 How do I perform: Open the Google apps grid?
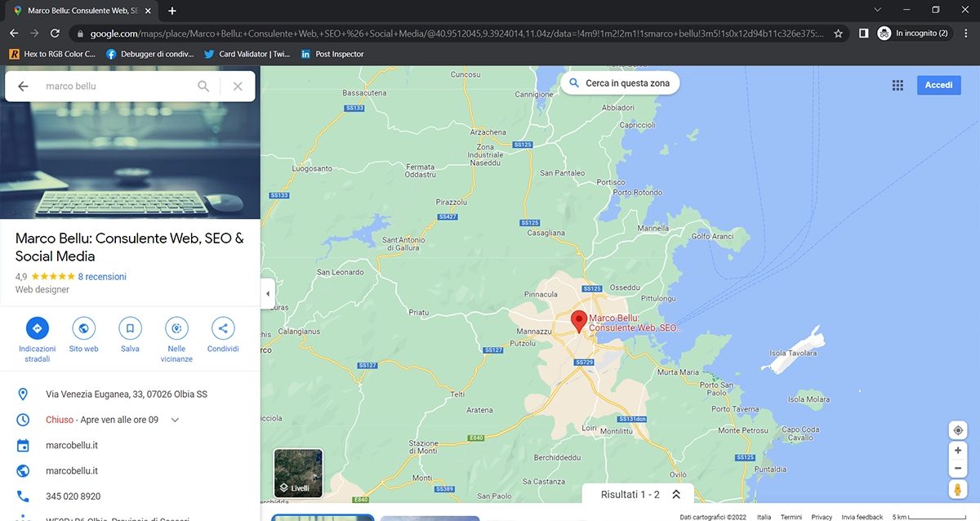coord(898,85)
